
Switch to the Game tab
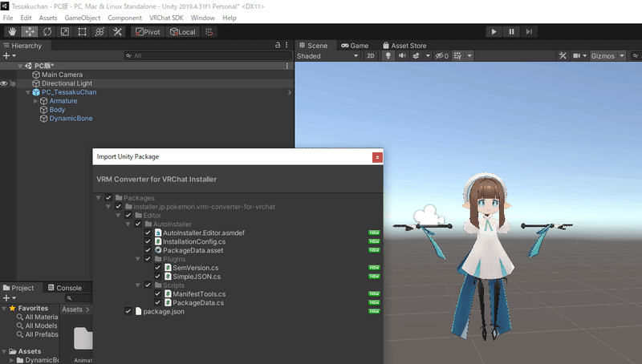tap(355, 46)
